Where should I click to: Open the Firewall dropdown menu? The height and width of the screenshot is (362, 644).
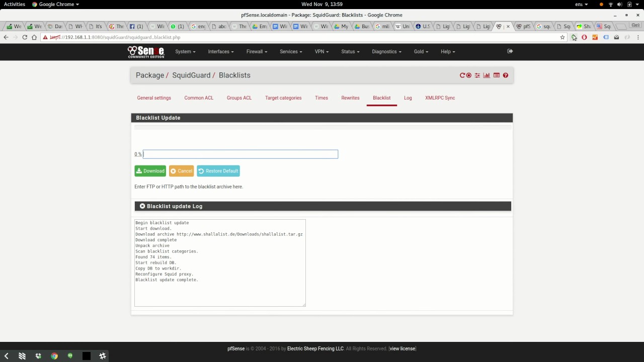(257, 51)
